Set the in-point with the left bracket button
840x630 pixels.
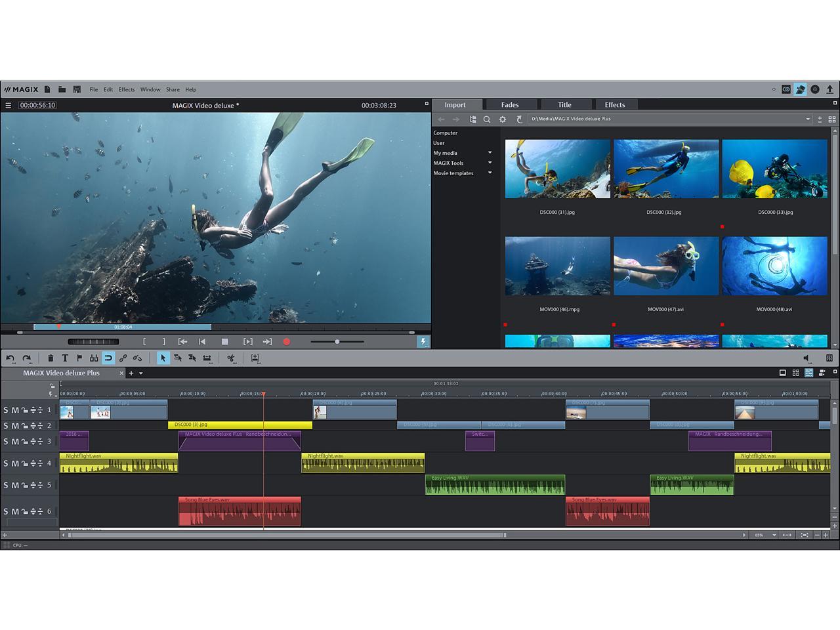pyautogui.click(x=144, y=342)
